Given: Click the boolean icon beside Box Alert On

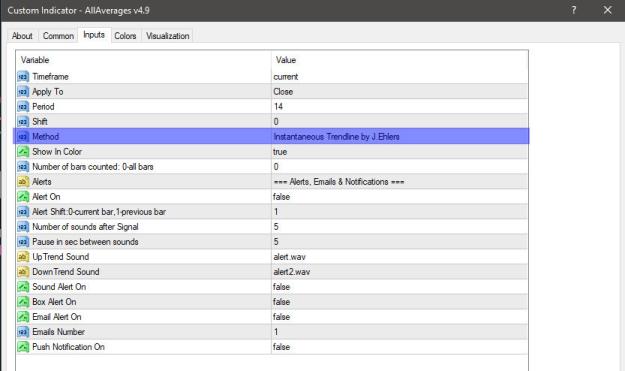Looking at the screenshot, I should pos(23,302).
